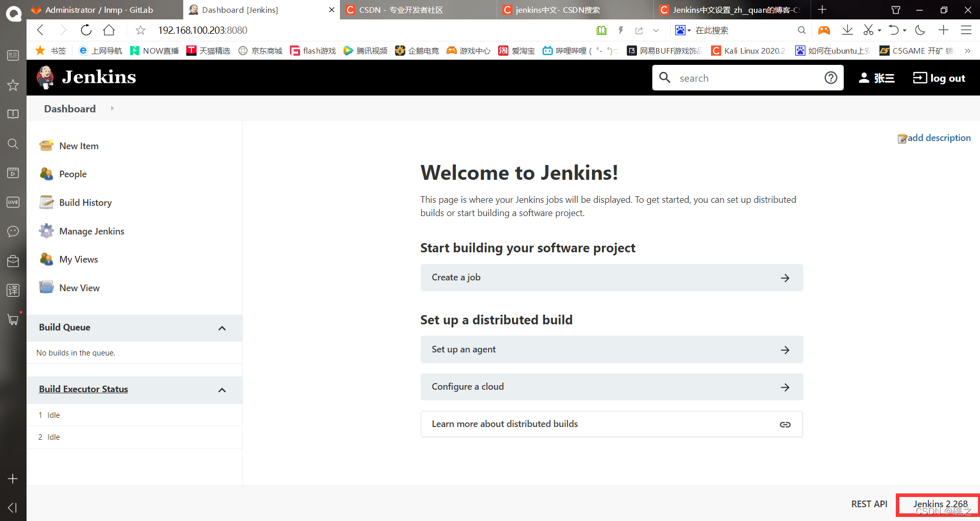Click the scissors screenshot tool icon

click(x=868, y=30)
